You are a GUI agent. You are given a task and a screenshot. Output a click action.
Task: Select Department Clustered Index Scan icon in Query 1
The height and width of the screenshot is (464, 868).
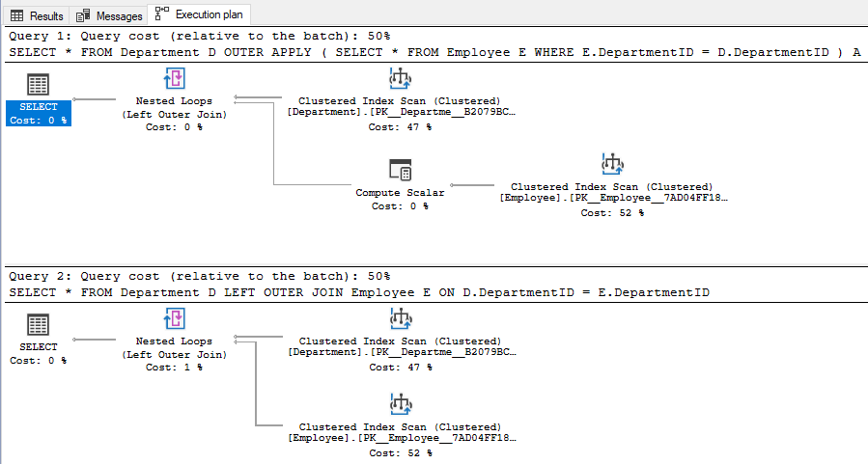[x=400, y=78]
